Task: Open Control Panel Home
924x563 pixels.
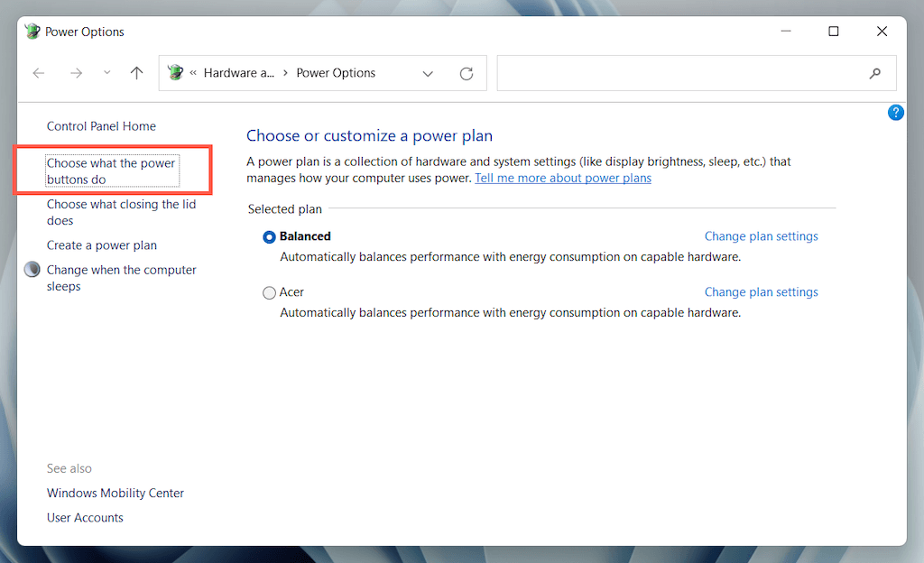Action: pos(101,126)
